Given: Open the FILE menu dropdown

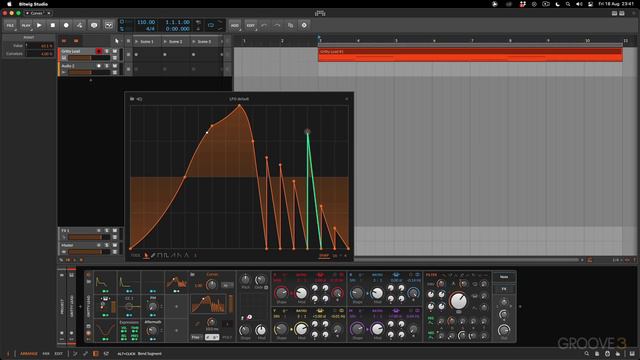Looking at the screenshot, I should [x=10, y=25].
